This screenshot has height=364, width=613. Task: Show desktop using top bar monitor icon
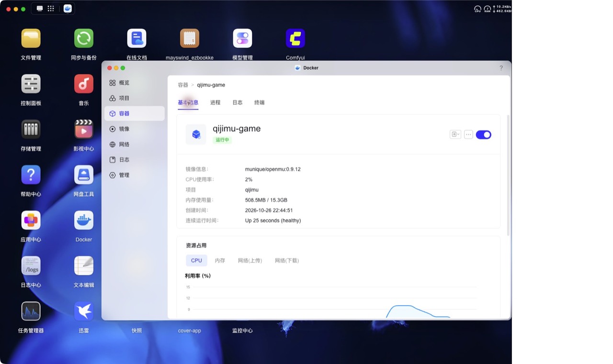pos(40,9)
